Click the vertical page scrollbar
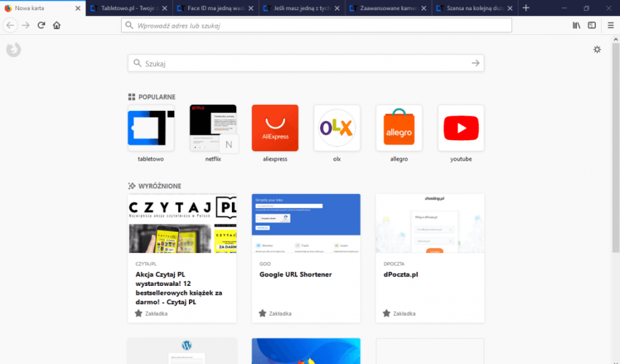Image resolution: width=620 pixels, height=364 pixels. point(616,148)
